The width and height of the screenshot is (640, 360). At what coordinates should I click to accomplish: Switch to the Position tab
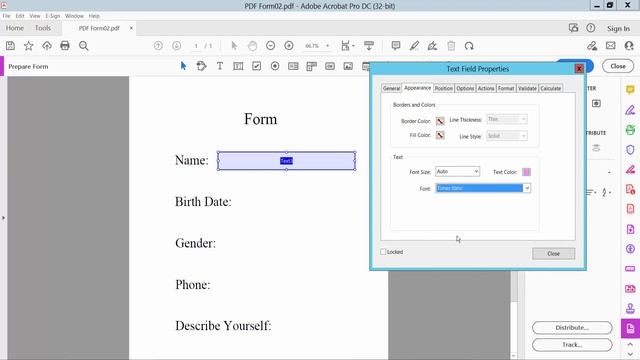coord(444,88)
